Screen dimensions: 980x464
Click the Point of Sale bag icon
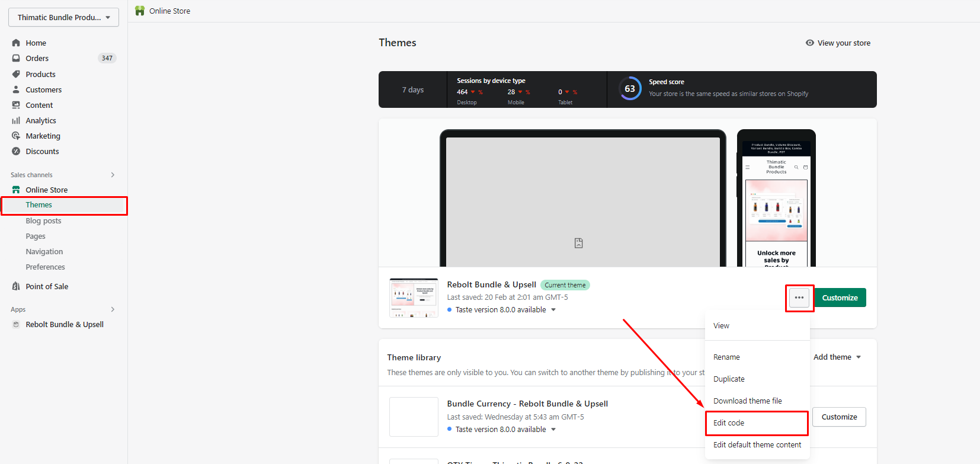[16, 286]
